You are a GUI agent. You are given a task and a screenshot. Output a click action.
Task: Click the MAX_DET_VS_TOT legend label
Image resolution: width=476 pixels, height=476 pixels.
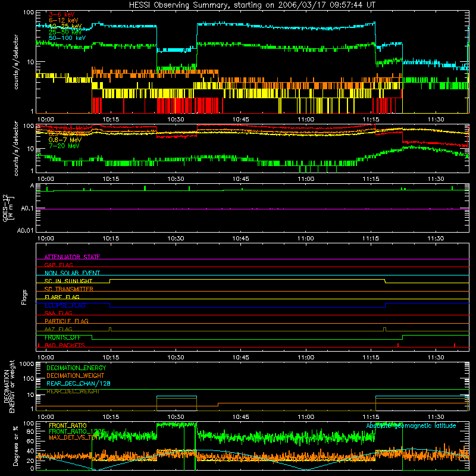point(74,437)
